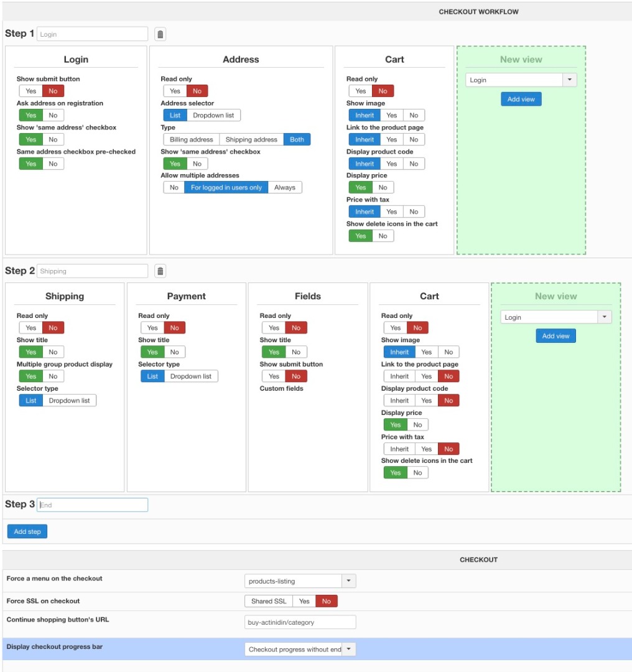632x672 pixels.
Task: Delete Step 2 using its trash icon
Action: click(x=160, y=271)
